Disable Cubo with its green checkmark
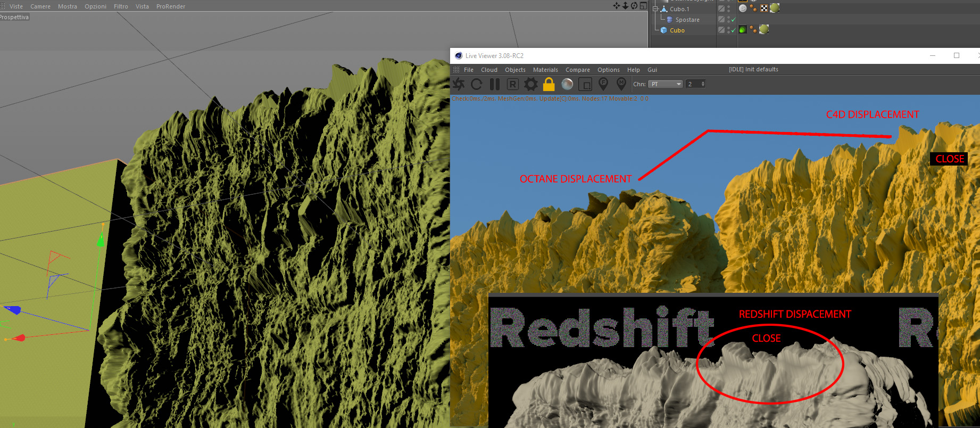 pos(734,30)
